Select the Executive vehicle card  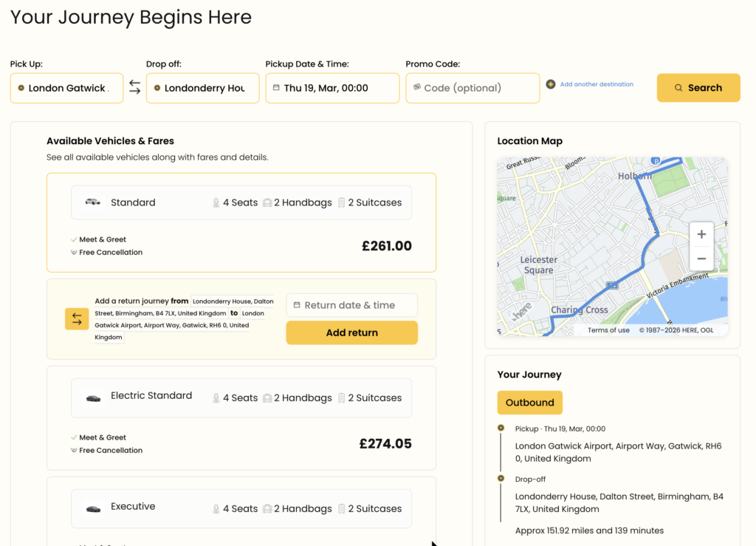[x=241, y=512]
